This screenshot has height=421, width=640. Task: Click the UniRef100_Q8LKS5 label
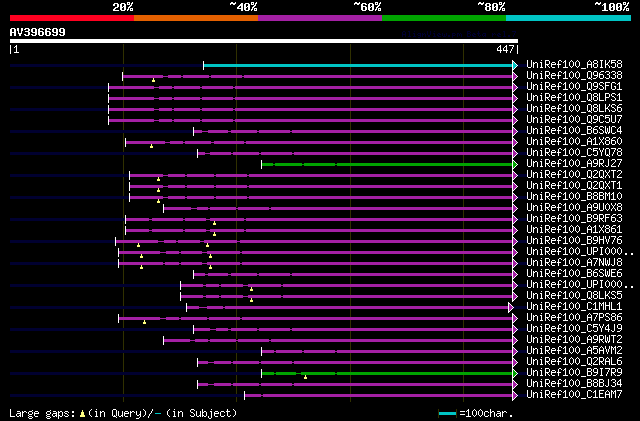[574, 296]
